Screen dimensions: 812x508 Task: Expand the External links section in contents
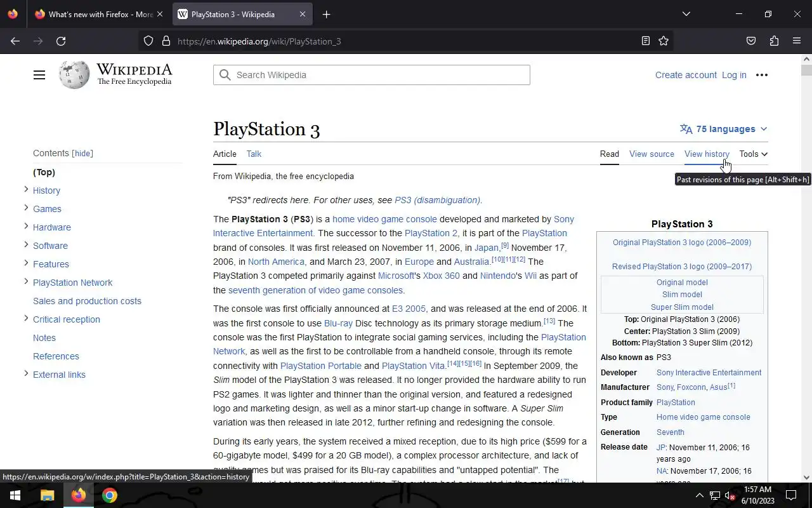click(26, 373)
